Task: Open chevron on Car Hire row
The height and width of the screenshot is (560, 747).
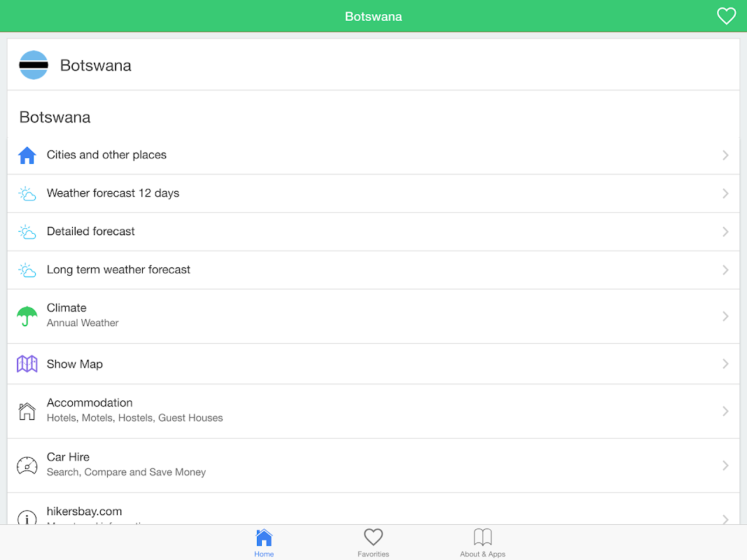Action: [725, 465]
